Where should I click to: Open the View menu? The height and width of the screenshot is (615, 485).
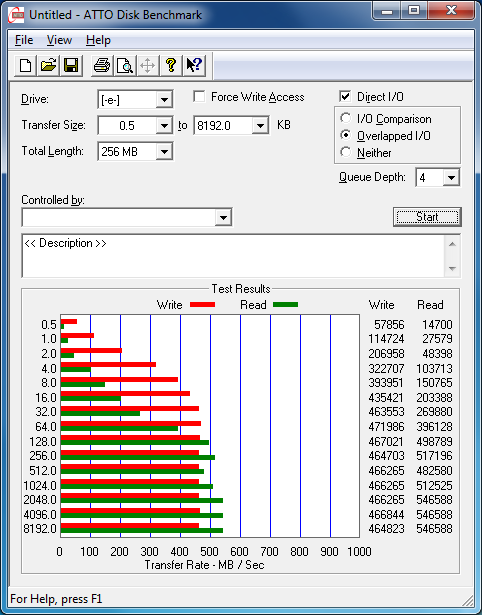59,40
